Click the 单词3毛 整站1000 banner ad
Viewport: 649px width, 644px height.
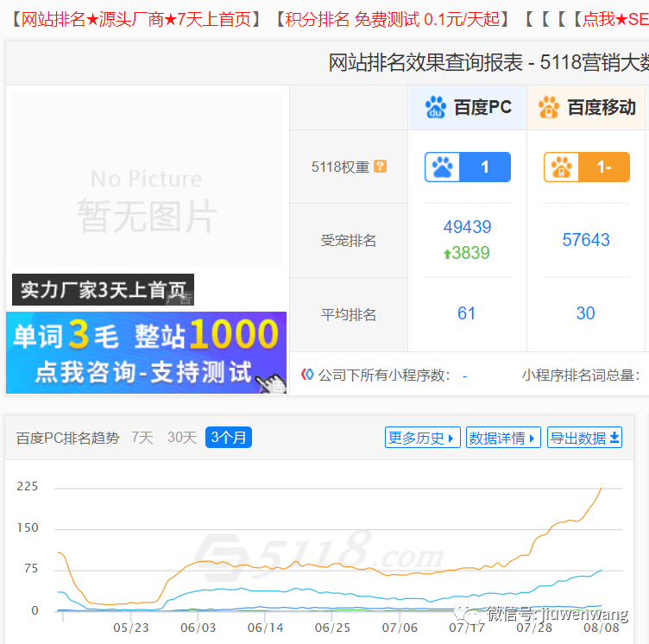tap(146, 352)
